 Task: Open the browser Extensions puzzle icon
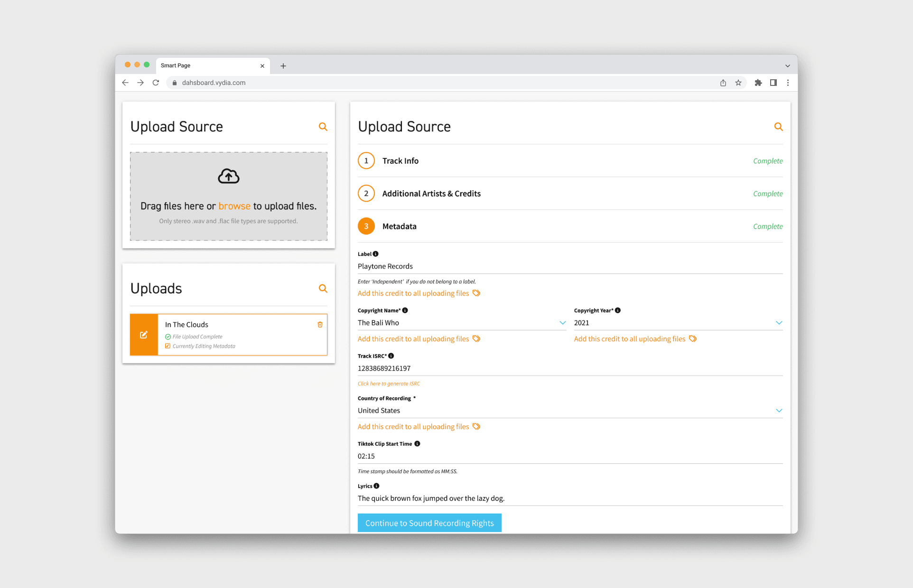tap(758, 83)
